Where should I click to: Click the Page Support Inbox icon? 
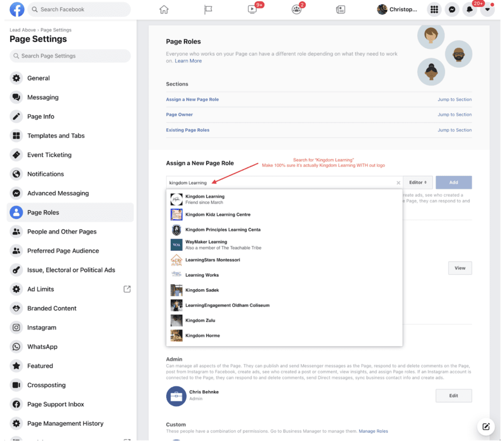[16, 405]
